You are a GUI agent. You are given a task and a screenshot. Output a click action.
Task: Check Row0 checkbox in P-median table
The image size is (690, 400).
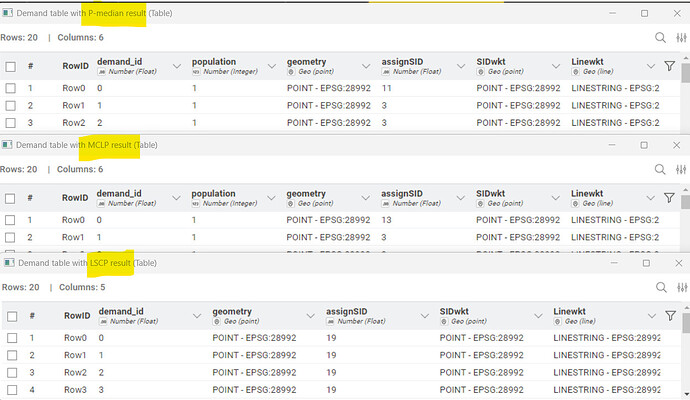[x=10, y=88]
